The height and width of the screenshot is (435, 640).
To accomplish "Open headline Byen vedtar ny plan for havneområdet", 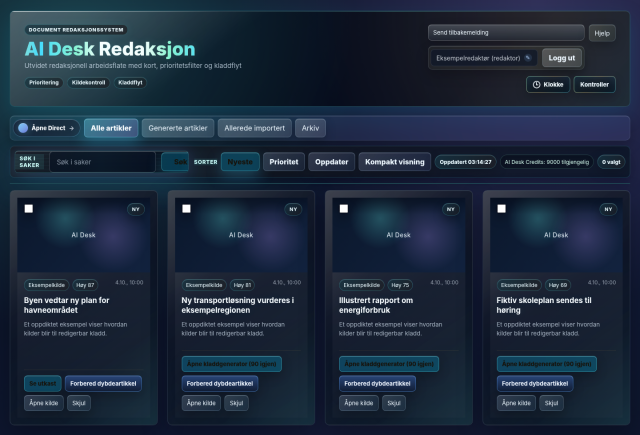I will click(67, 305).
